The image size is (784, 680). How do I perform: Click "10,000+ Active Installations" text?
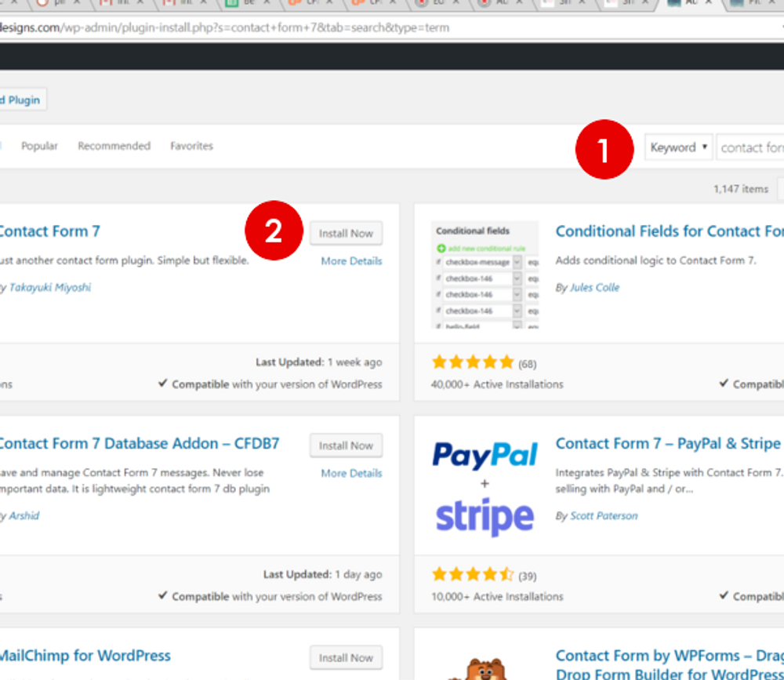[x=497, y=596]
